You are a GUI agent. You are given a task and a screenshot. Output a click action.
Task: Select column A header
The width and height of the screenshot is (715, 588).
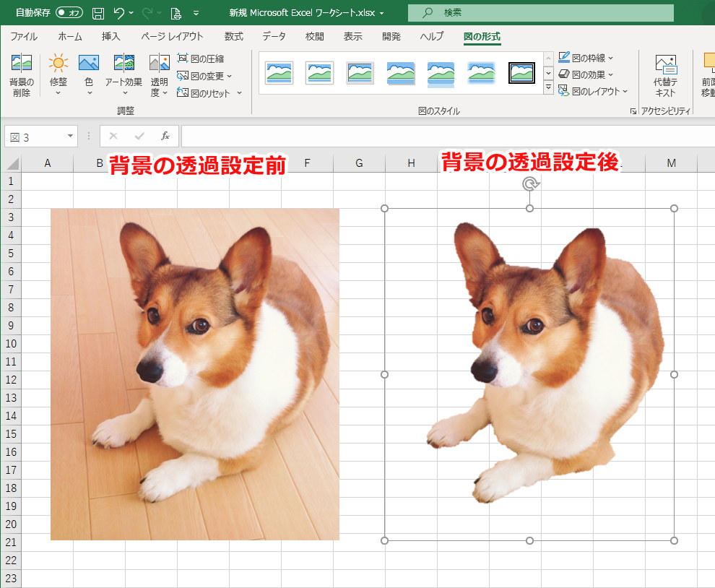point(48,163)
